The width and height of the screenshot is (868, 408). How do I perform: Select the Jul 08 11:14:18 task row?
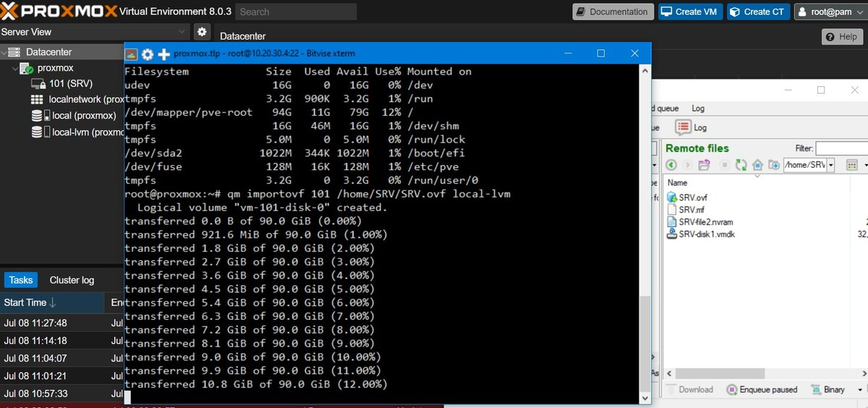(62, 341)
